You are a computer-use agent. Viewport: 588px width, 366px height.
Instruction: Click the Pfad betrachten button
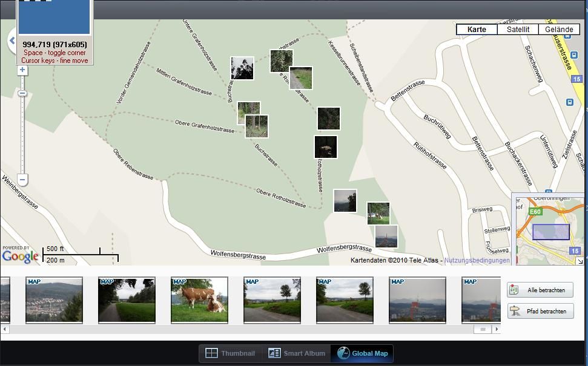540,311
